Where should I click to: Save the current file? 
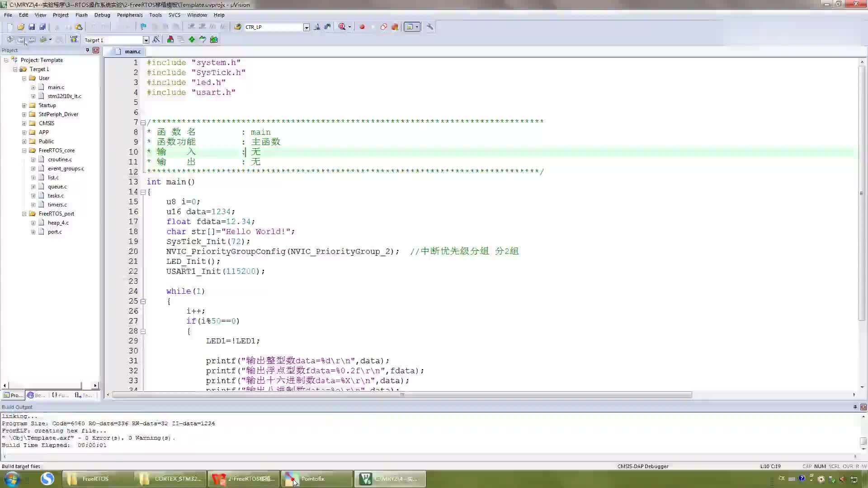coord(32,27)
